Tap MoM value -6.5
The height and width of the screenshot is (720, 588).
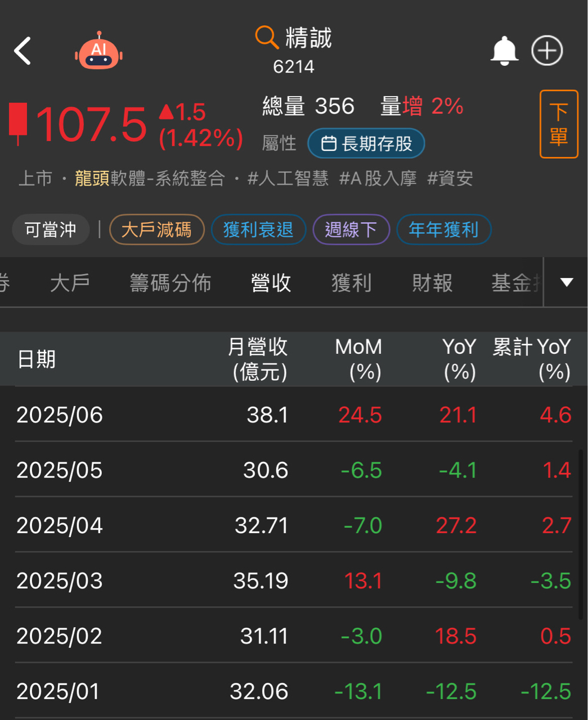point(362,470)
